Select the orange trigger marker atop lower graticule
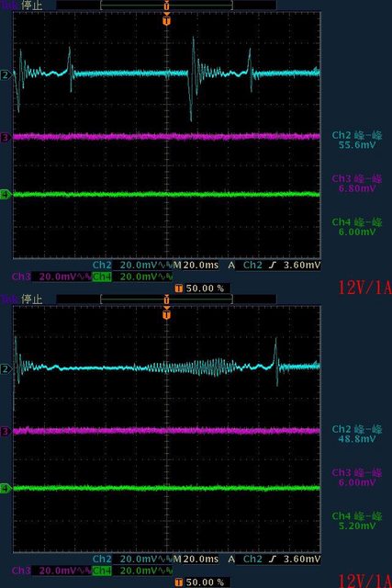The width and height of the screenshot is (392, 588). click(x=167, y=314)
